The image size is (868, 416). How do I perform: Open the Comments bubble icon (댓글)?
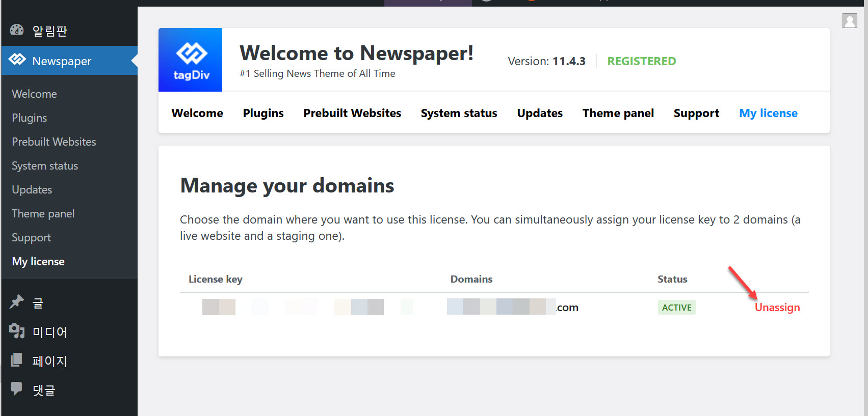coord(17,389)
